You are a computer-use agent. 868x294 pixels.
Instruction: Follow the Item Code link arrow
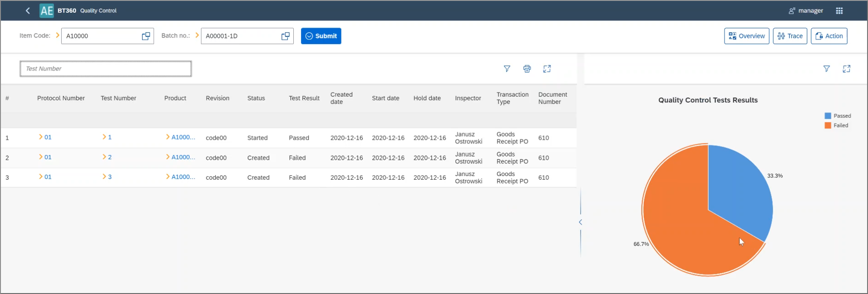(58, 35)
